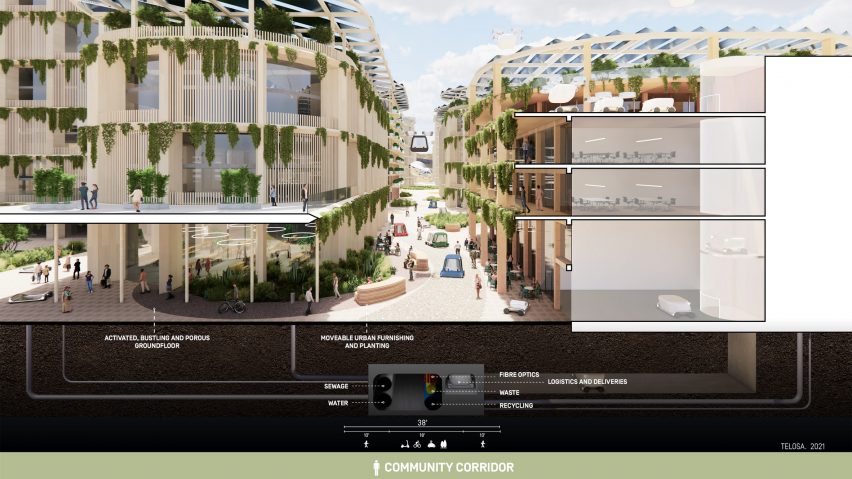The width and height of the screenshot is (852, 479).
Task: Click the right walking pedestrian icon
Action: point(483,444)
